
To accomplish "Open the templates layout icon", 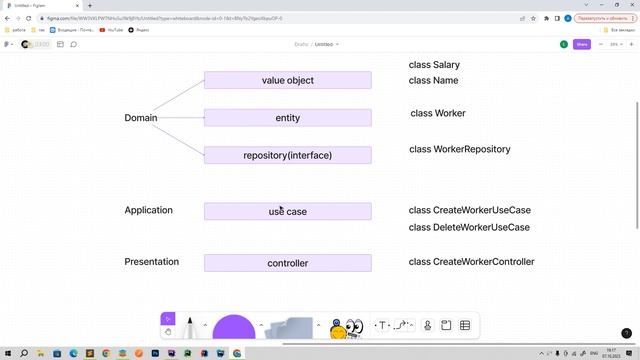I will pyautogui.click(x=60, y=44).
